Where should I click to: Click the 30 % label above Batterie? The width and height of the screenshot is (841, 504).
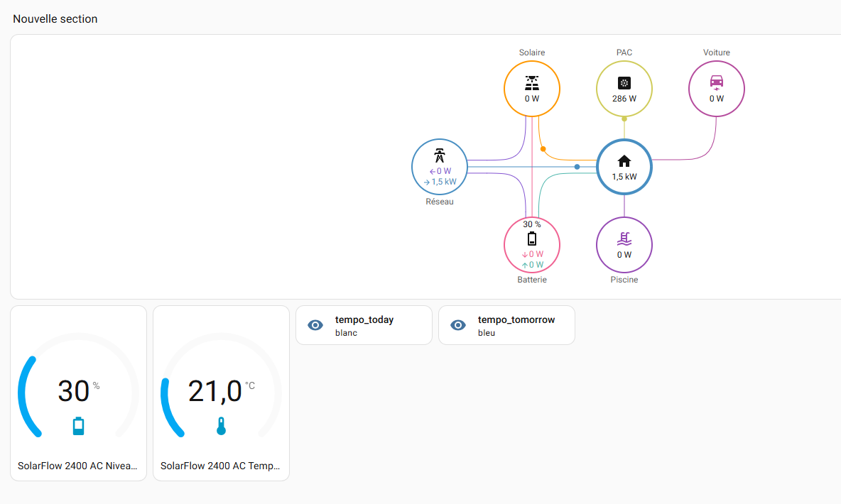(532, 224)
